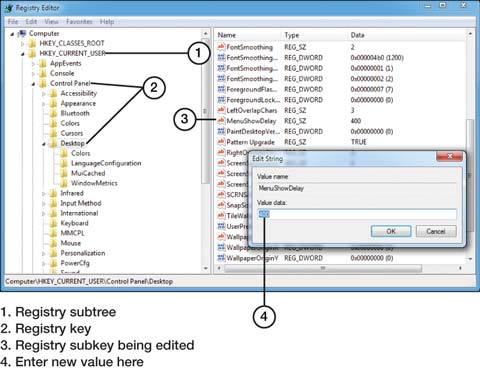Image resolution: width=480 pixels, height=369 pixels.
Task: Click the tree pane scroll-down arrow
Action: pyautogui.click(x=205, y=268)
